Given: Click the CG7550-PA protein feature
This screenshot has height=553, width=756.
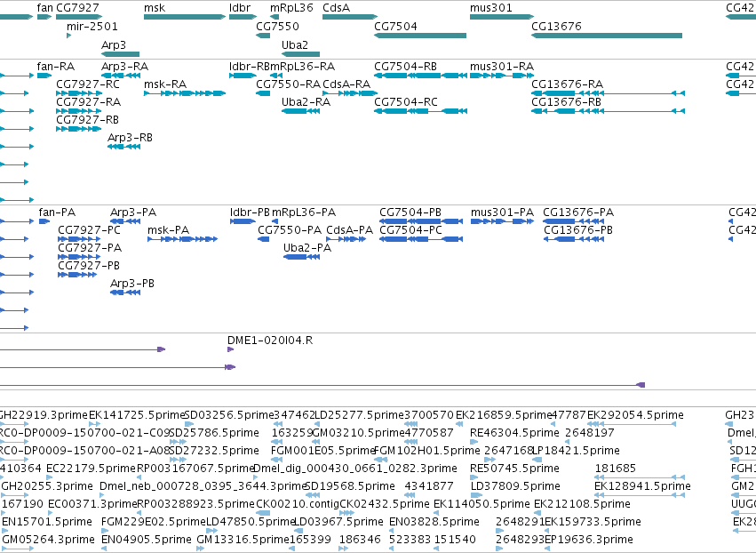Looking at the screenshot, I should [263, 239].
